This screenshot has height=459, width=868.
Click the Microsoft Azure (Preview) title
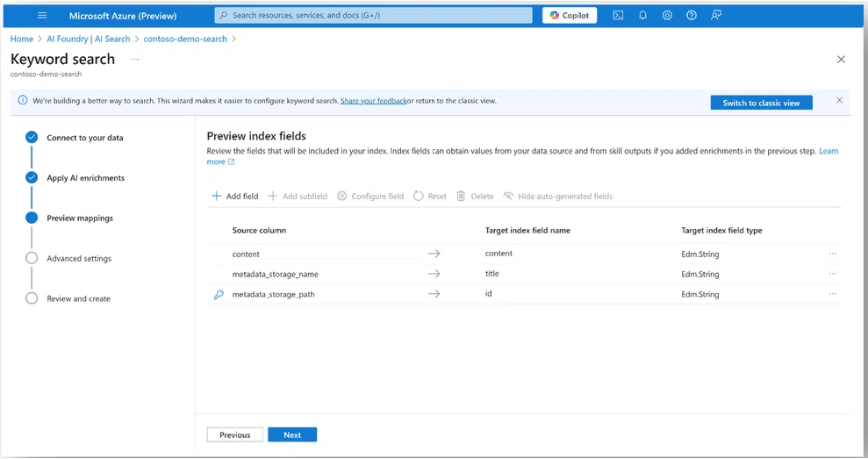click(123, 16)
